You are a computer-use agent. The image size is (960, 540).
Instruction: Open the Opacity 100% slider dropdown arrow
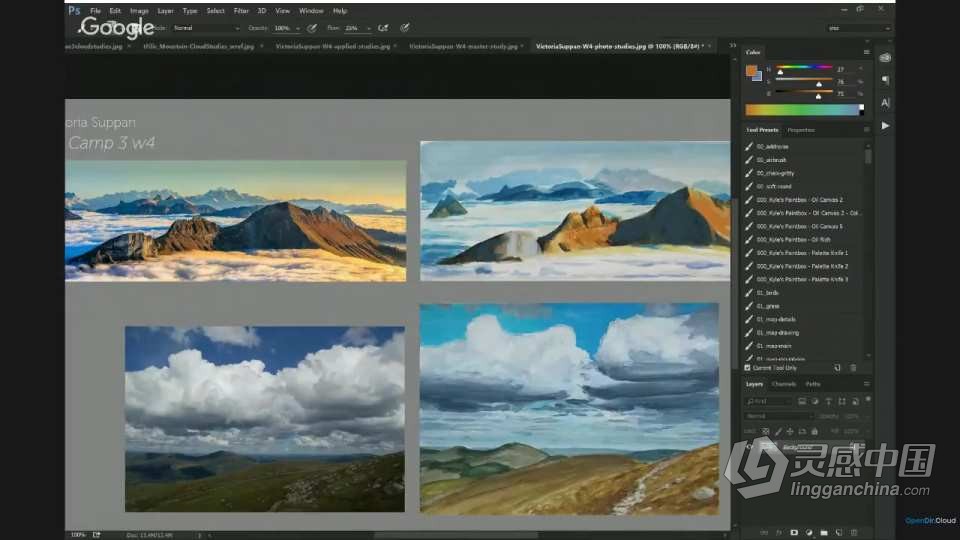coord(298,28)
